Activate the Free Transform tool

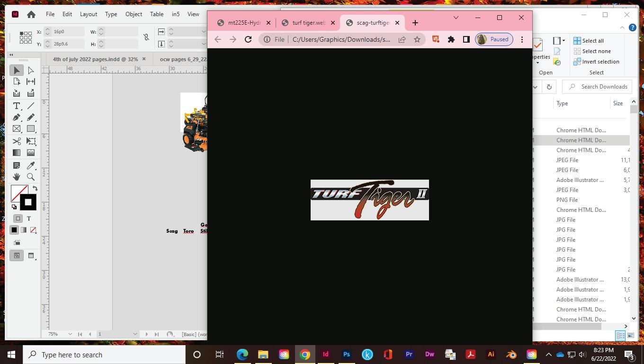coord(31,141)
